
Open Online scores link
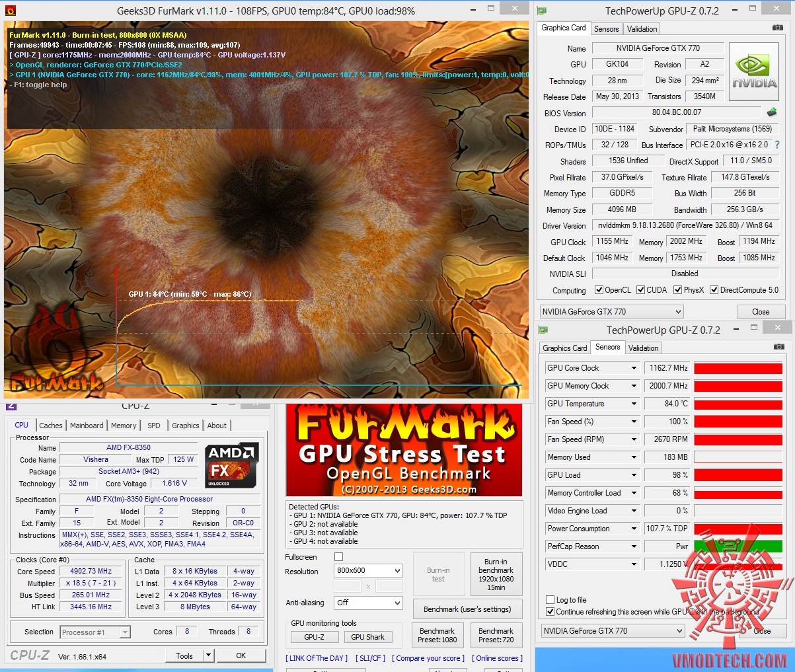pos(497,658)
